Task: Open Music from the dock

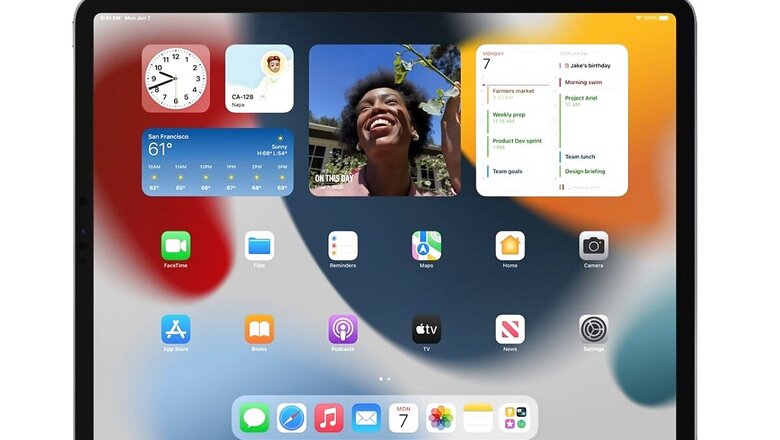Action: (x=329, y=418)
